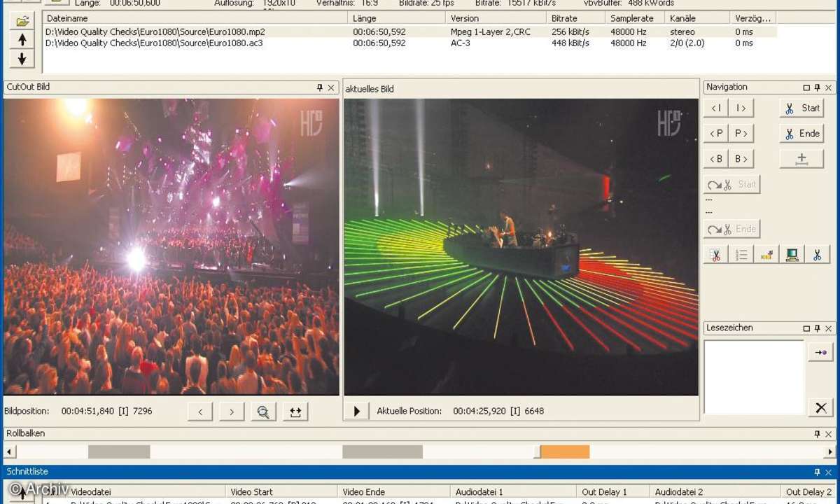Jump to previous I-frame in Navigation
This screenshot has width=840, height=504.
tap(715, 108)
